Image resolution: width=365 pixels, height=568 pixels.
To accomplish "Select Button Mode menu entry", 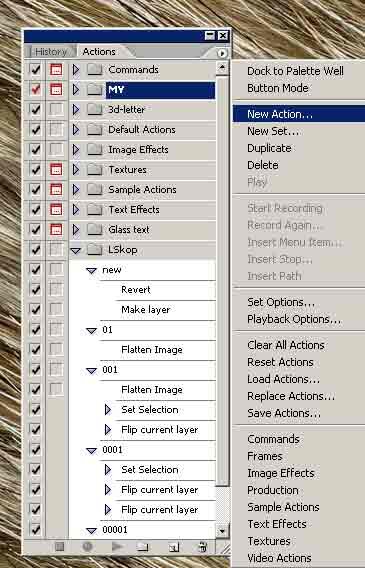I will [299, 88].
